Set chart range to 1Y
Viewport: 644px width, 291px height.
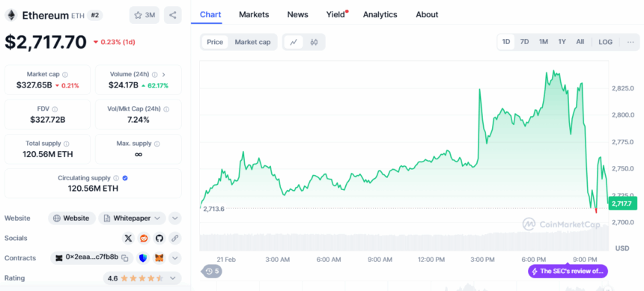coord(562,42)
